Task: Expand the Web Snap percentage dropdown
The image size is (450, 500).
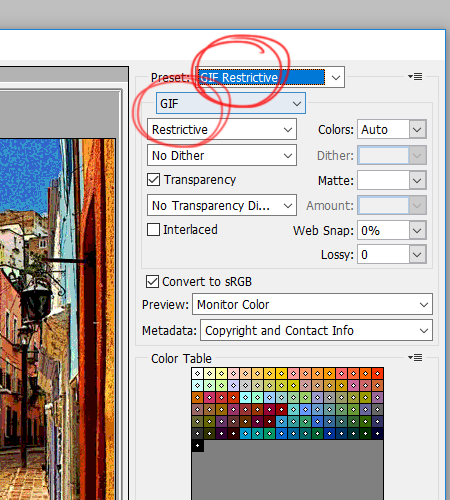Action: pos(417,230)
